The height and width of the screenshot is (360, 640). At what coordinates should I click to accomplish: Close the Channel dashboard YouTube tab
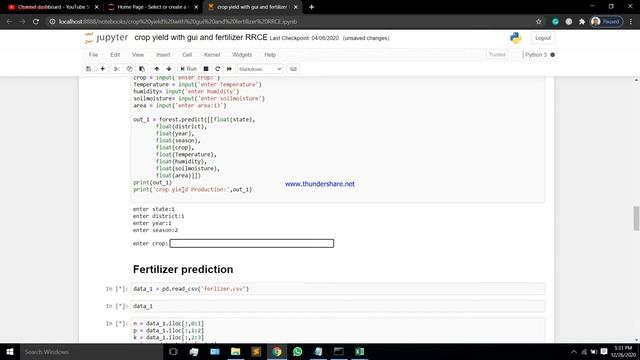click(x=97, y=7)
